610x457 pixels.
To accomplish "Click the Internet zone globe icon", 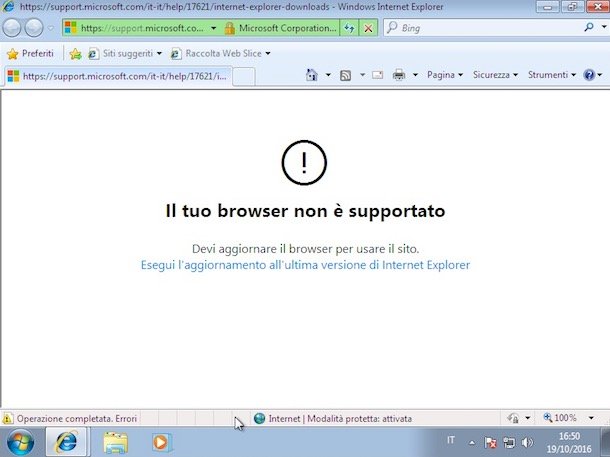I will click(259, 418).
